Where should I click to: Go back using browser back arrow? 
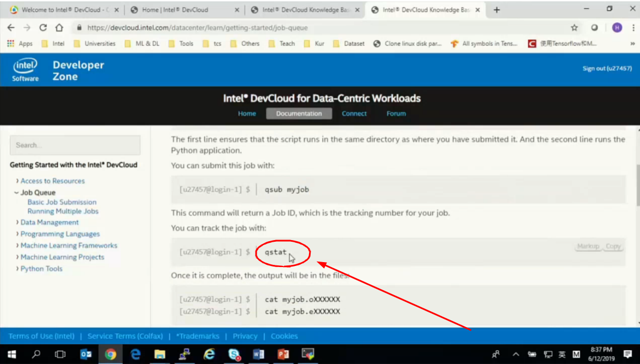point(11,28)
